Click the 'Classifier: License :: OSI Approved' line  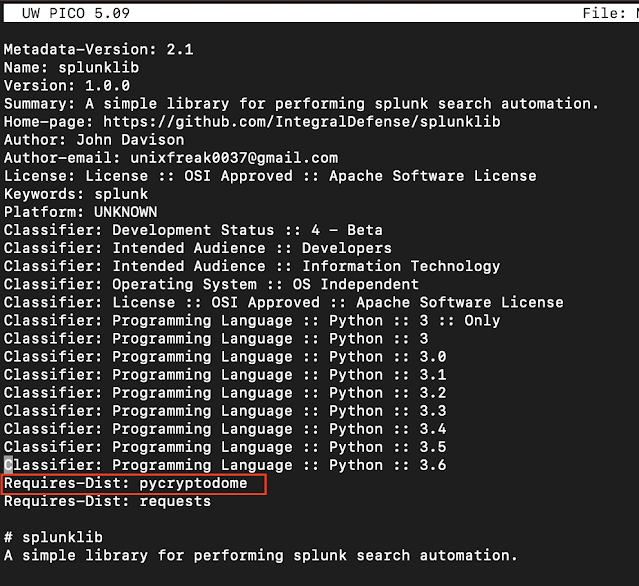click(x=284, y=302)
